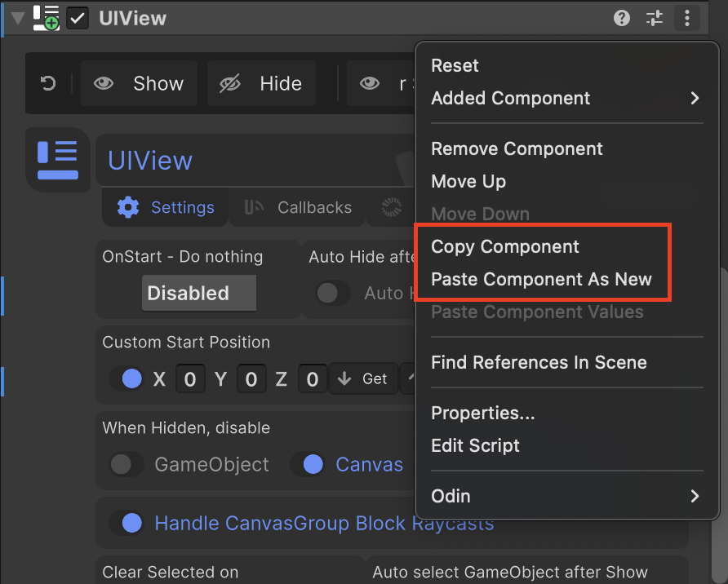Image resolution: width=728 pixels, height=584 pixels.
Task: Click the X position input field
Action: [x=190, y=379]
